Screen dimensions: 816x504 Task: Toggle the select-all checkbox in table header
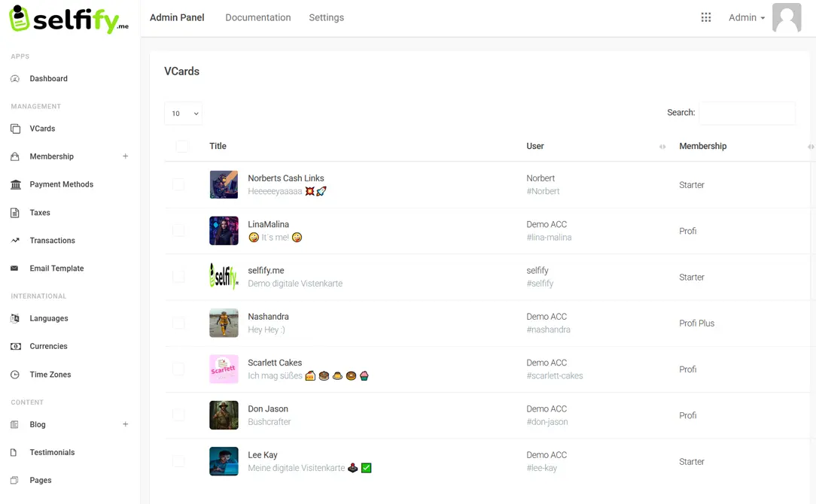tap(182, 146)
